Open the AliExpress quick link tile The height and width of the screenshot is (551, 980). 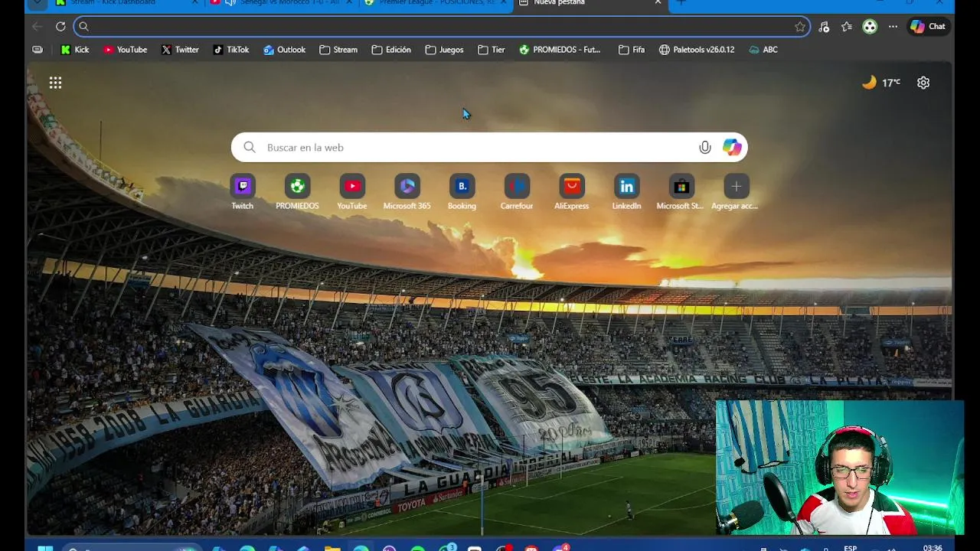572,192
